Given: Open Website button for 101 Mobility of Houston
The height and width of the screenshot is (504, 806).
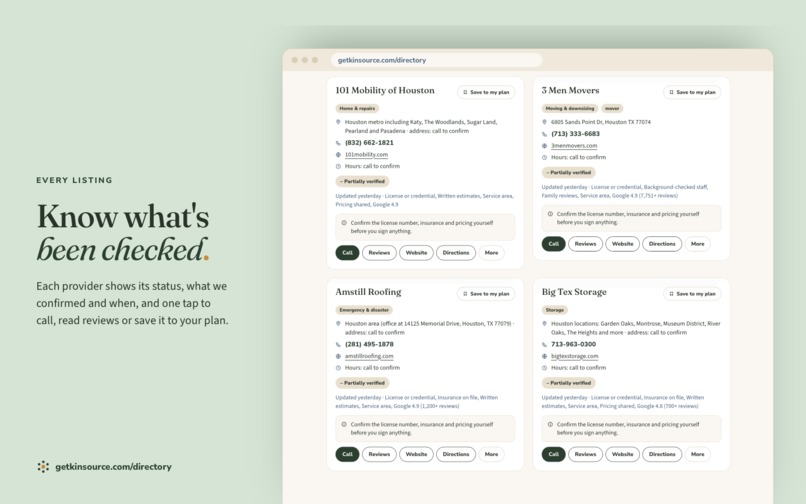Looking at the screenshot, I should pyautogui.click(x=416, y=253).
